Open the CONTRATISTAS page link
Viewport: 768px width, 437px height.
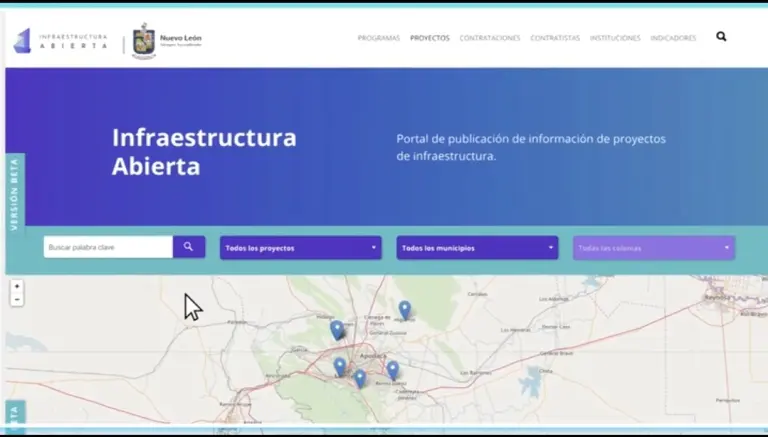[555, 38]
